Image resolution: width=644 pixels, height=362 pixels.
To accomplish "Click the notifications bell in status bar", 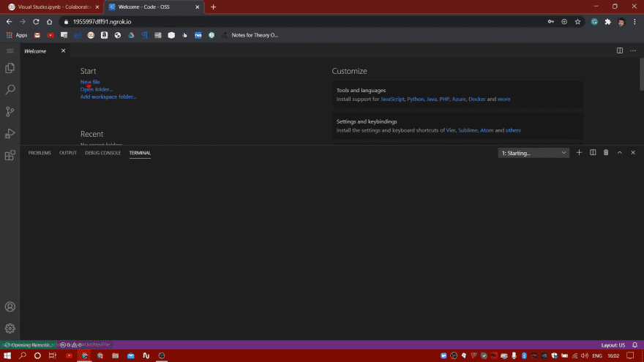I will tap(635, 344).
